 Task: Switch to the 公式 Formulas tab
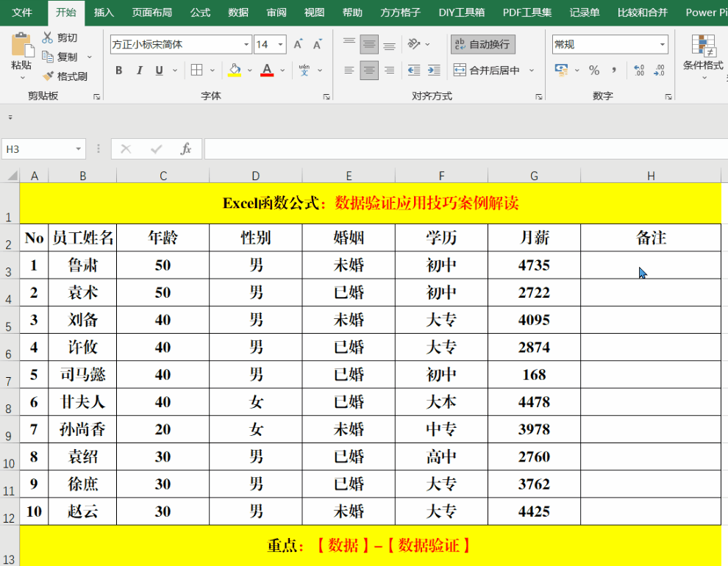tap(200, 12)
